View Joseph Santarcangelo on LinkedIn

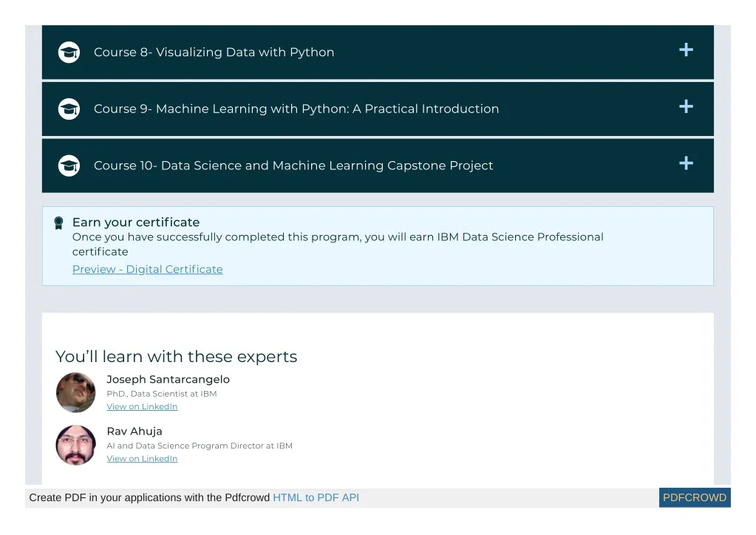142,406
